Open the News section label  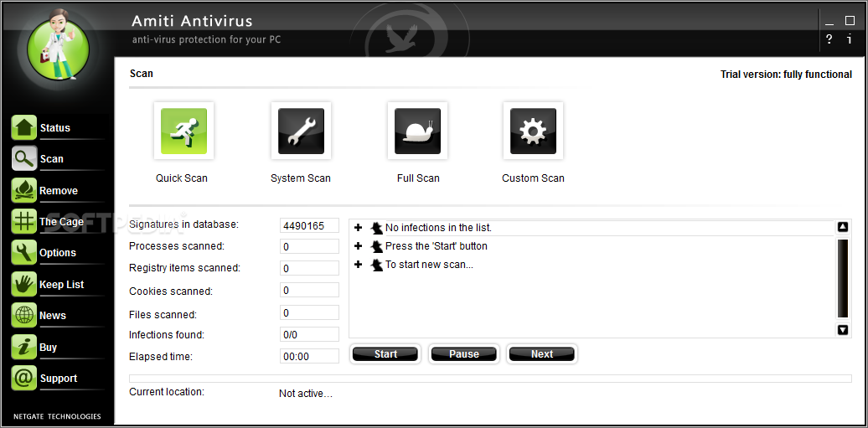pos(53,316)
